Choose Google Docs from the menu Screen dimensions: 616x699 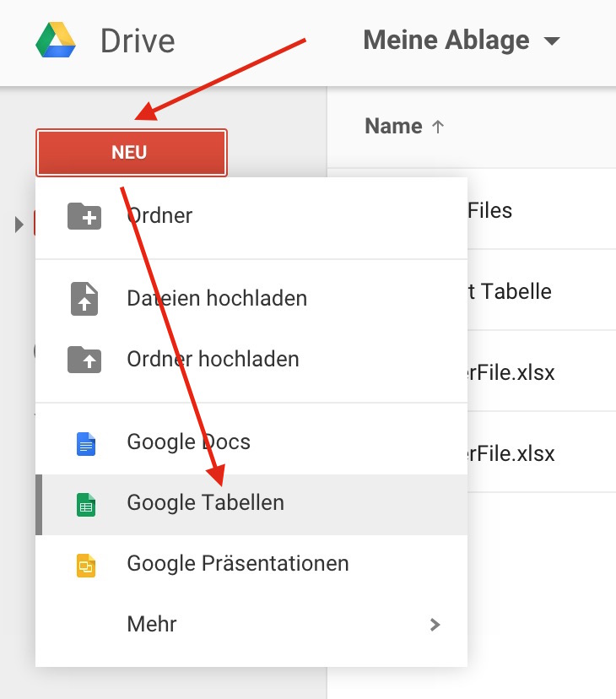251,442
